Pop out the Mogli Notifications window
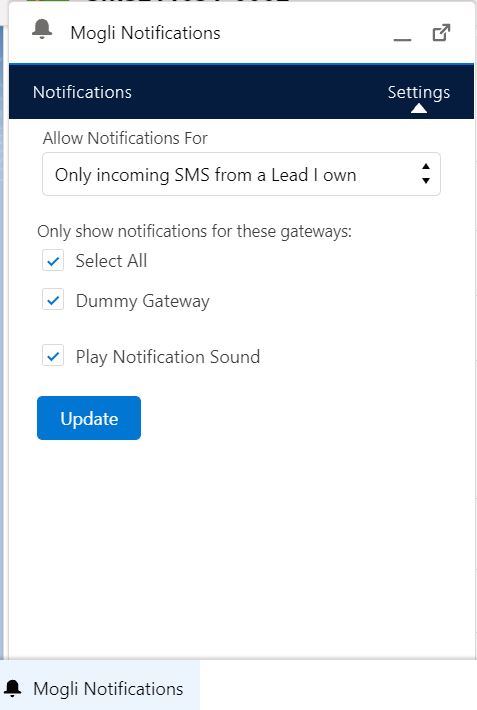The image size is (477, 710). pyautogui.click(x=441, y=33)
